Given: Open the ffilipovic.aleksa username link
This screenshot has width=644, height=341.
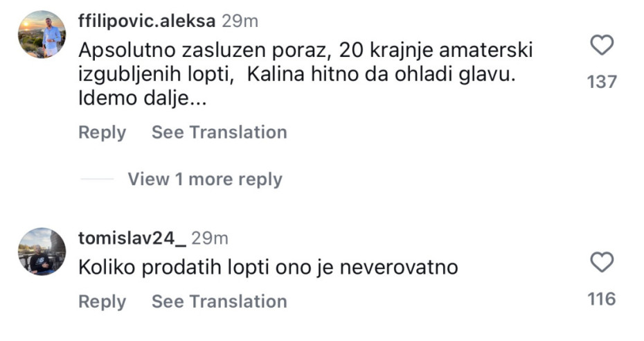Looking at the screenshot, I should (x=146, y=21).
